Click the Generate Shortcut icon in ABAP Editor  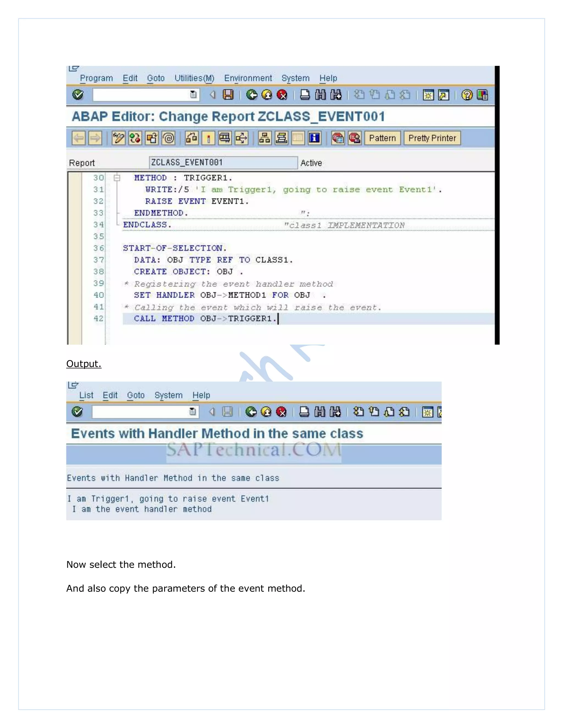click(x=444, y=95)
